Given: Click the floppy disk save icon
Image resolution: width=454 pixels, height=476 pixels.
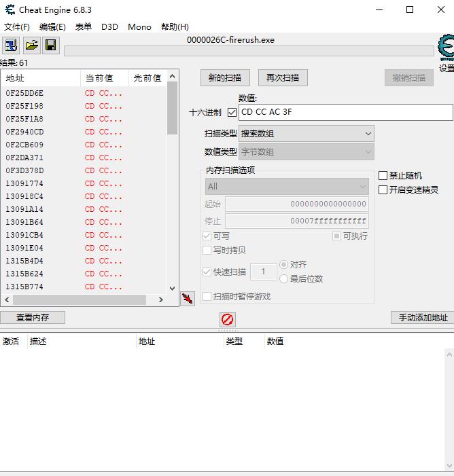Looking at the screenshot, I should [x=51, y=45].
